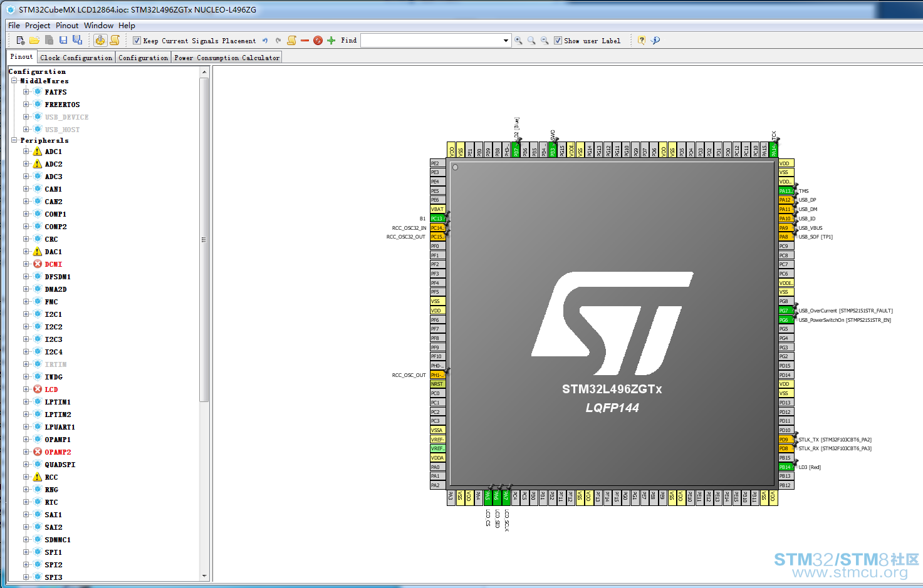Click the tree panel scroll-down arrow
The image size is (923, 588).
[204, 576]
